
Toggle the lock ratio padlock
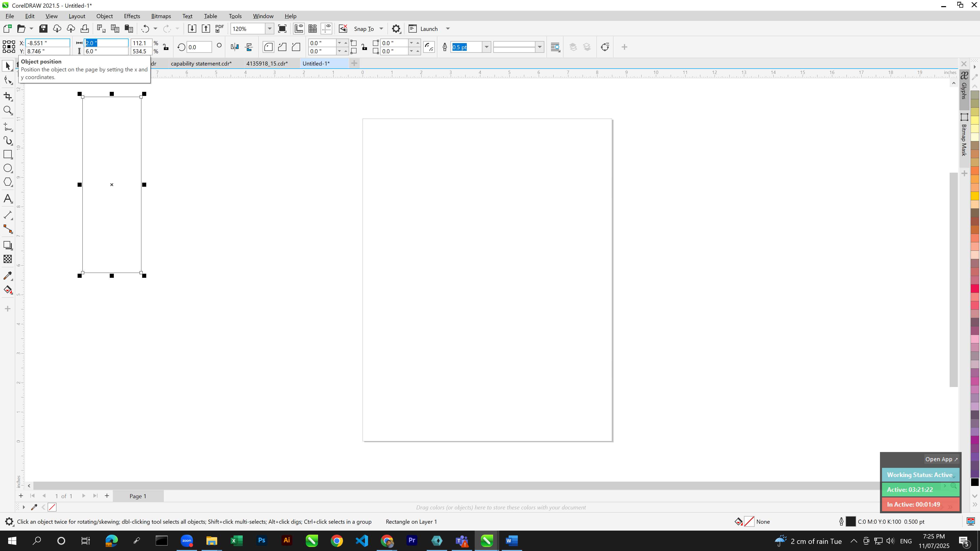click(x=166, y=47)
